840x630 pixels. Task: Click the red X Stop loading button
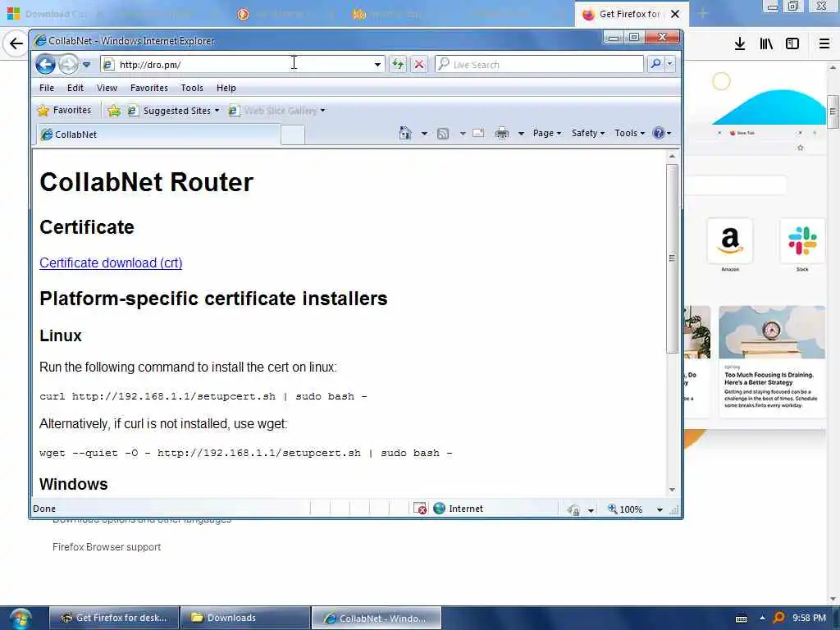419,64
